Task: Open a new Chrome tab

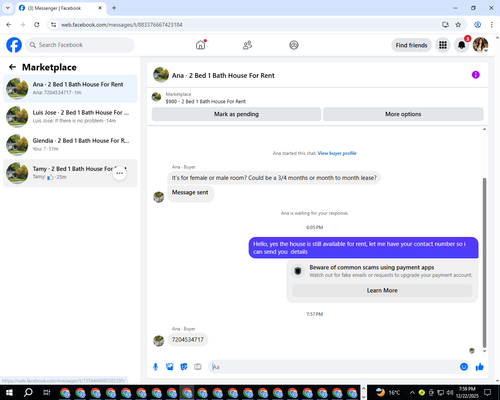Action: point(114,8)
